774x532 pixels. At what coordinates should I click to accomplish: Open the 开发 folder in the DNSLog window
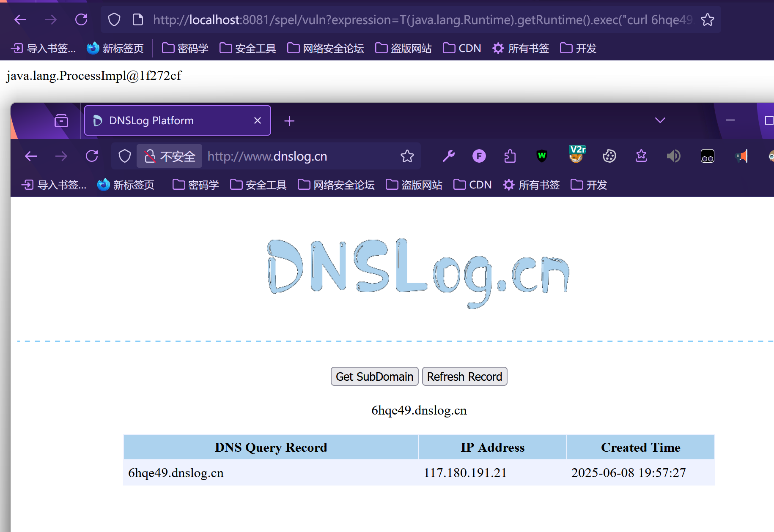point(589,185)
